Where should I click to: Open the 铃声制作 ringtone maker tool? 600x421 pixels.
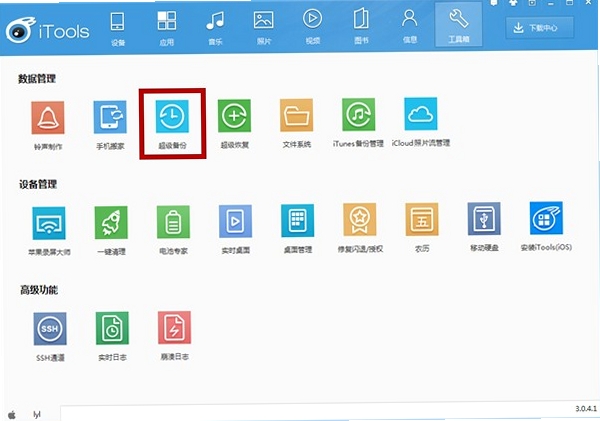pyautogui.click(x=48, y=117)
